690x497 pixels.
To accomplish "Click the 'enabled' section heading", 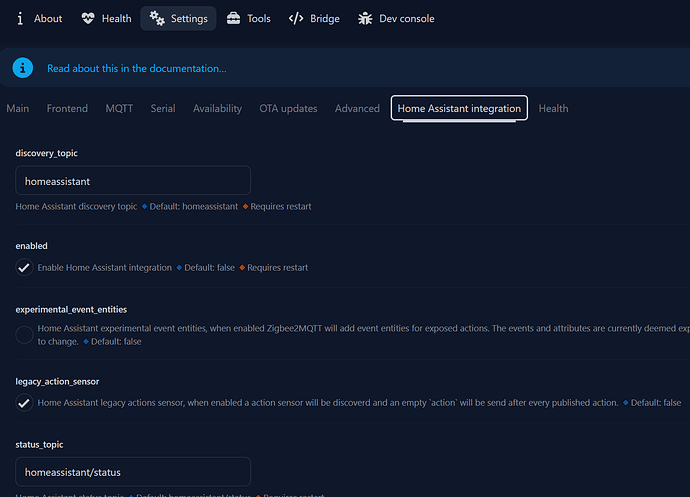I will (x=31, y=246).
